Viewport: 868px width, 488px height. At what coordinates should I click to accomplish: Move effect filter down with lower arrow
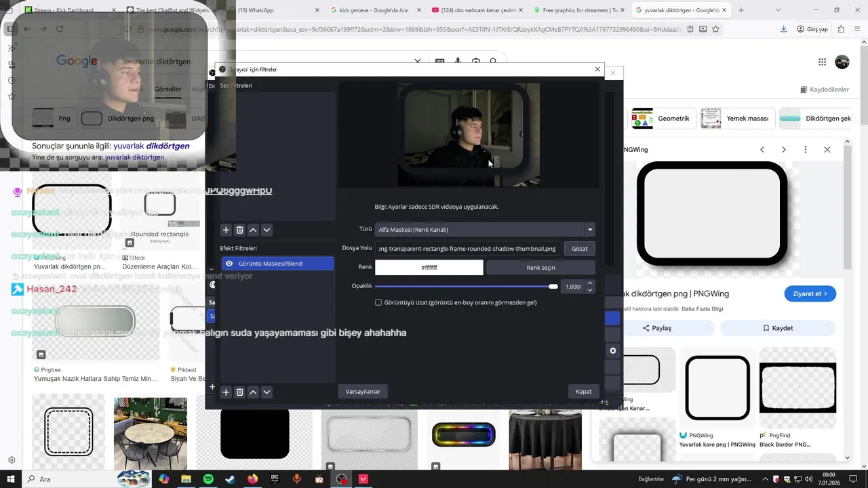coord(267,392)
